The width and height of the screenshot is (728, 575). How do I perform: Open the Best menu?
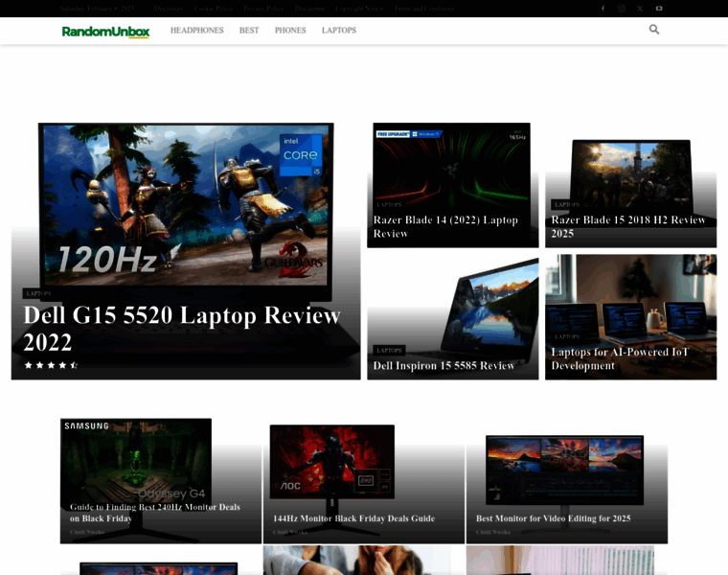pyautogui.click(x=249, y=31)
